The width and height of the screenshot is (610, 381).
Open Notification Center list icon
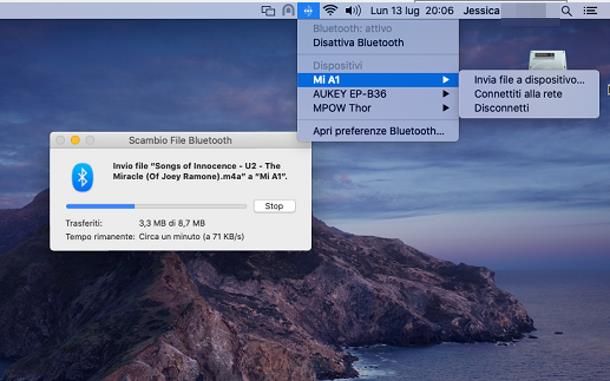pyautogui.click(x=590, y=11)
